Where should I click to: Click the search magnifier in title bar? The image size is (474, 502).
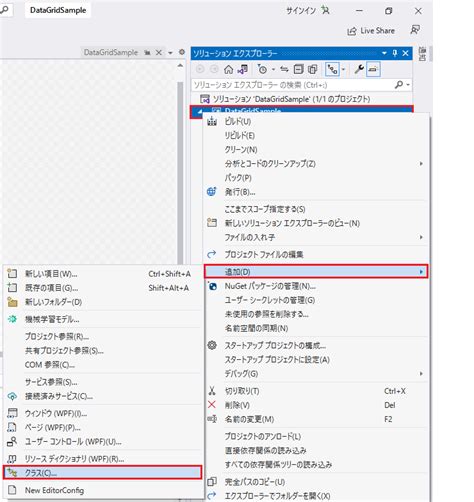[x=5, y=10]
